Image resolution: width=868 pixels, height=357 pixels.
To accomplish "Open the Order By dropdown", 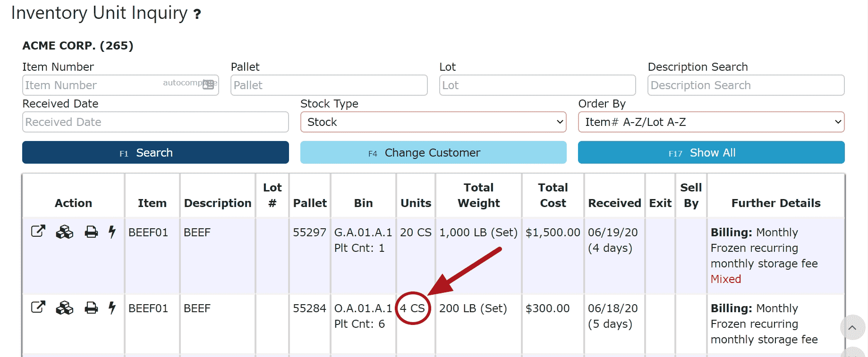I will [x=711, y=122].
